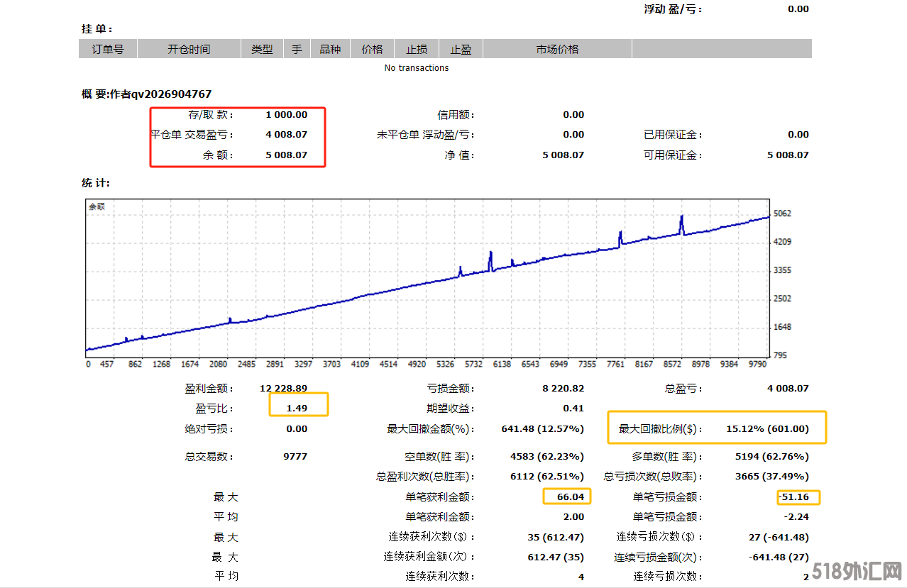Image resolution: width=907 pixels, height=588 pixels.
Task: Click the 518外汇网 watermark logo
Action: [x=857, y=571]
